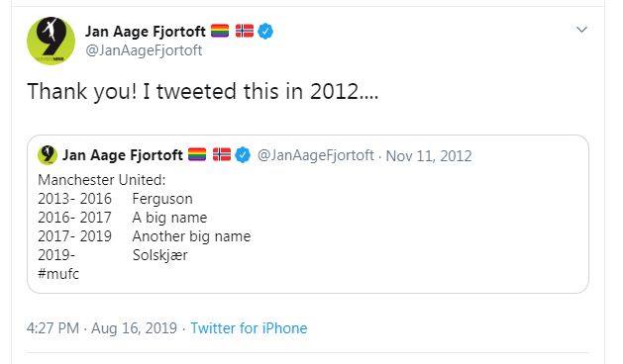Open the Twitter for iPhone link
Screen dimensions: 623x364
tap(250, 328)
